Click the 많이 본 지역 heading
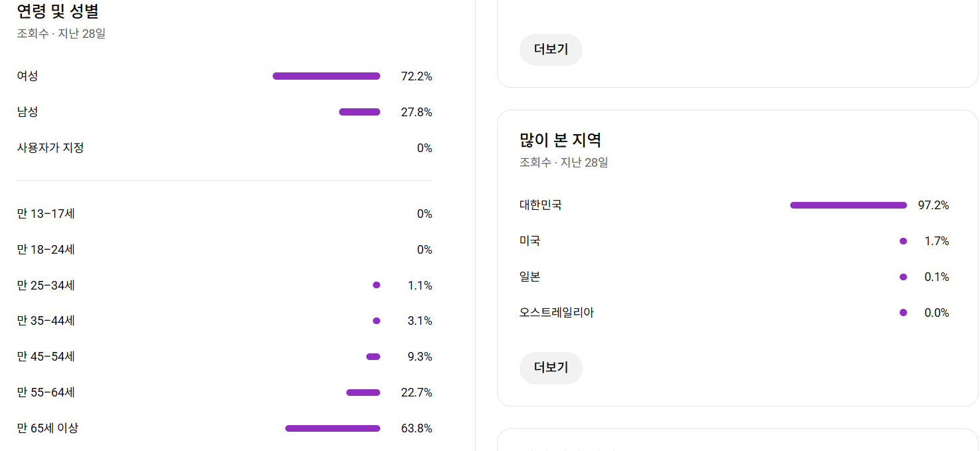 pyautogui.click(x=560, y=140)
